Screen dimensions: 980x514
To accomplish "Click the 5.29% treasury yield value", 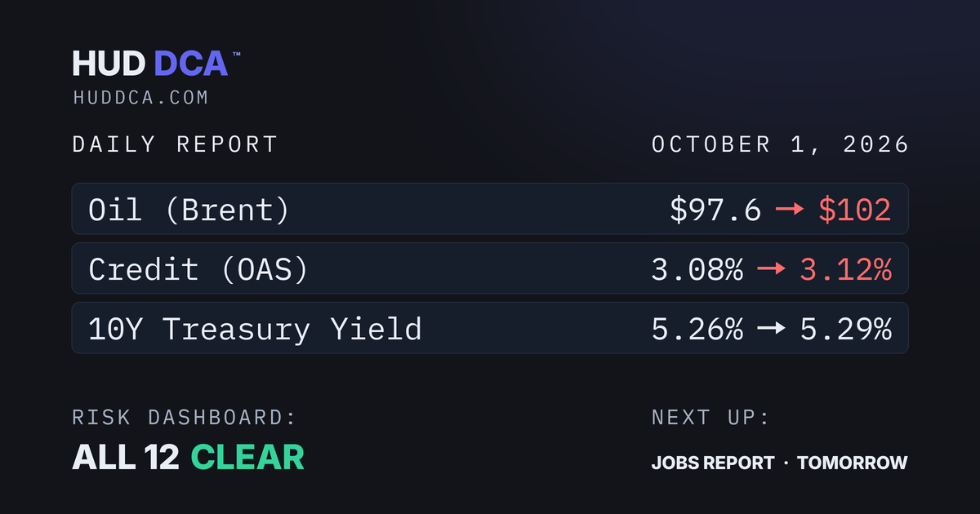I will point(845,329).
